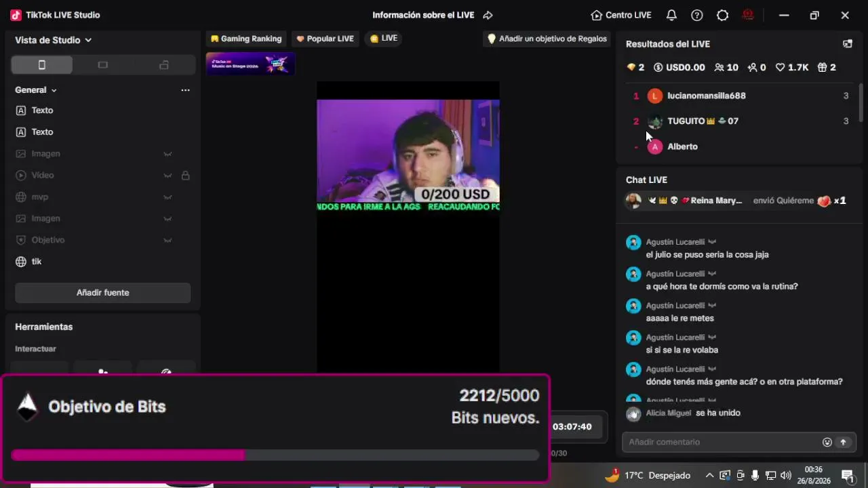Click the new followers stat showing 0
Viewport: 868px width, 488px height.
pyautogui.click(x=756, y=68)
